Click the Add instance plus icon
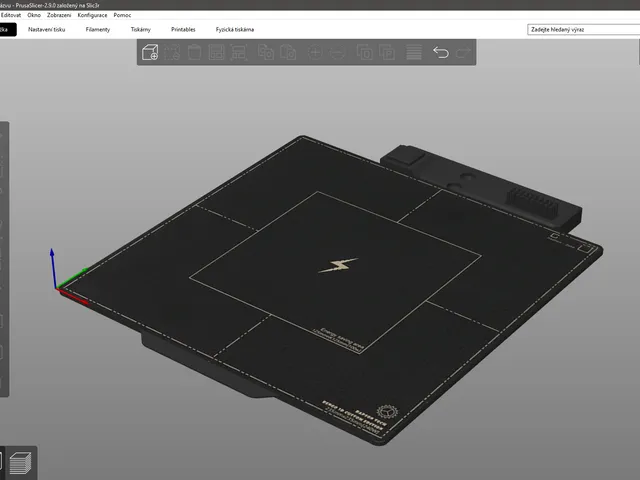The width and height of the screenshot is (640, 480). [315, 52]
